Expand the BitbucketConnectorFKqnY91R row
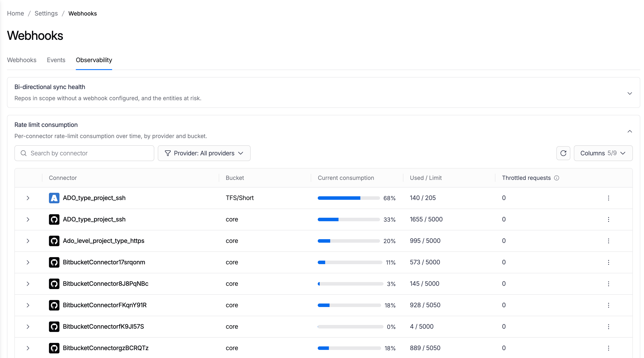 coord(28,305)
